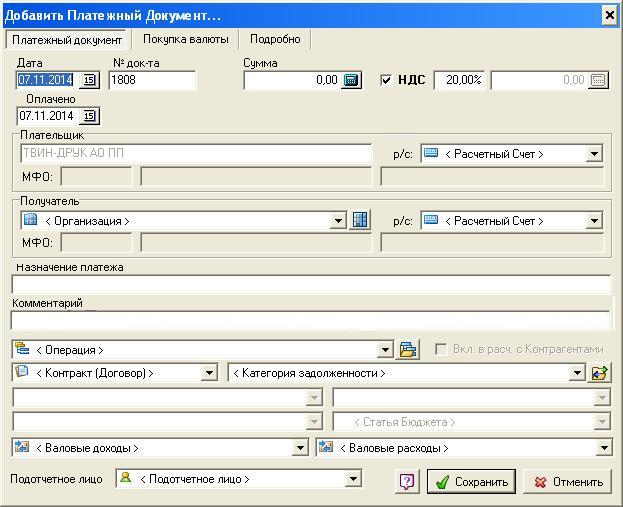Expand the Контракт (Договор) dropdown
Screen dimensions: 623x507
point(209,373)
